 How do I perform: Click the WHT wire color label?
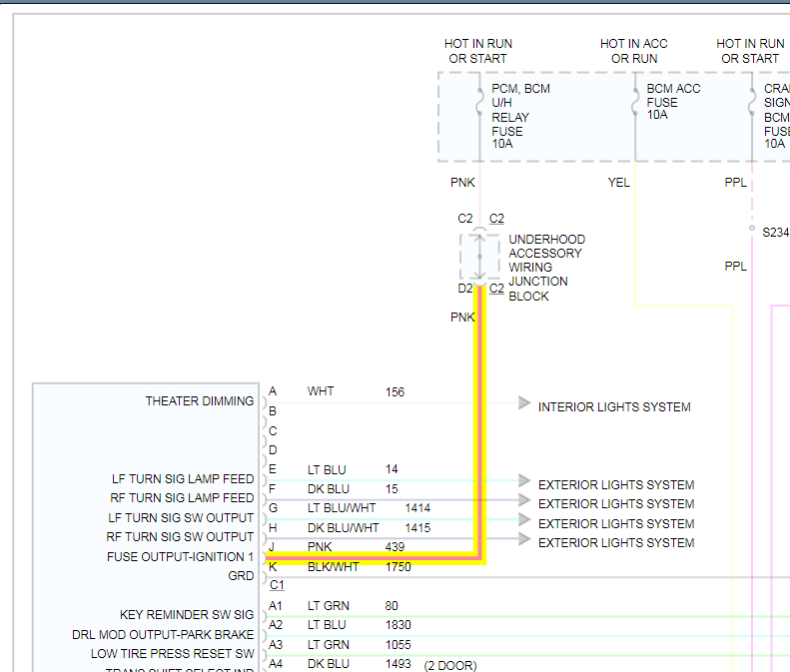tap(321, 390)
